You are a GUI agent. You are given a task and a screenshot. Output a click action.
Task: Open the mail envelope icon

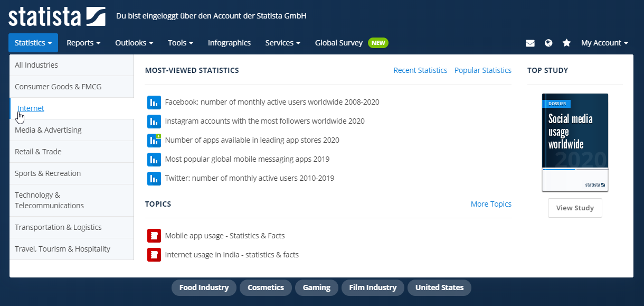click(530, 43)
